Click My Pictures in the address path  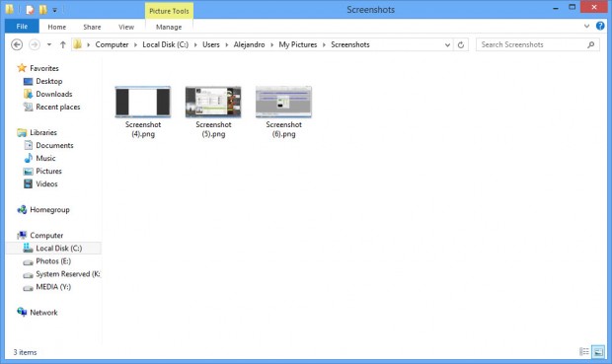coord(297,44)
